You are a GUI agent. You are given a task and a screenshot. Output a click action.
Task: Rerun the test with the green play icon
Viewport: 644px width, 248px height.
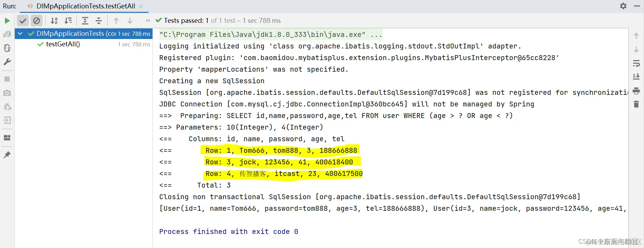(7, 21)
